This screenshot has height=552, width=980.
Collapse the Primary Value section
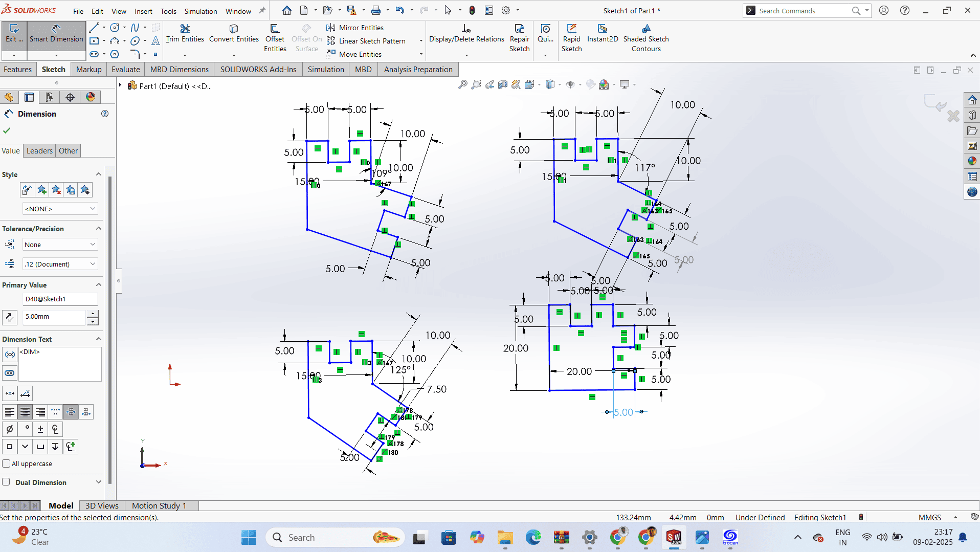(x=99, y=285)
